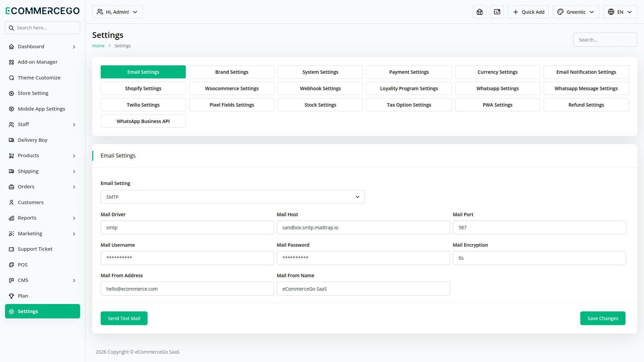Click the Mail Host input field
The height and width of the screenshot is (362, 644).
coord(363,228)
